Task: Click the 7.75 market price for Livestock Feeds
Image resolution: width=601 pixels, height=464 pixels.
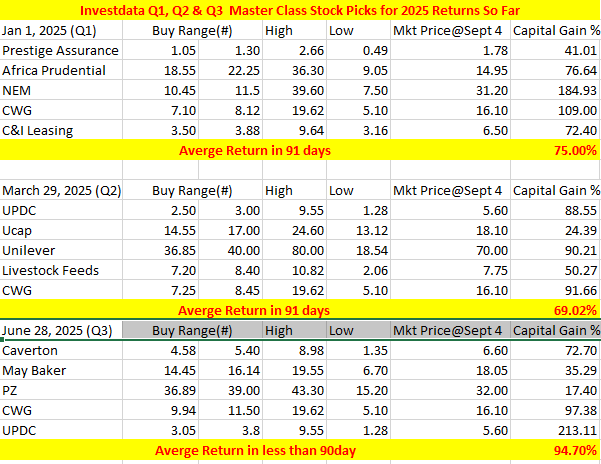Action: pos(450,270)
